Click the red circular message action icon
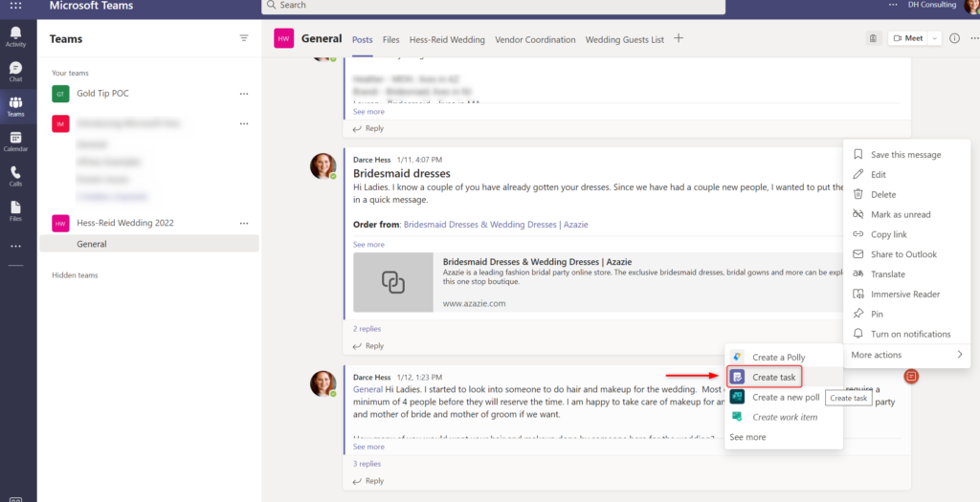Image resolution: width=980 pixels, height=502 pixels. [x=911, y=376]
